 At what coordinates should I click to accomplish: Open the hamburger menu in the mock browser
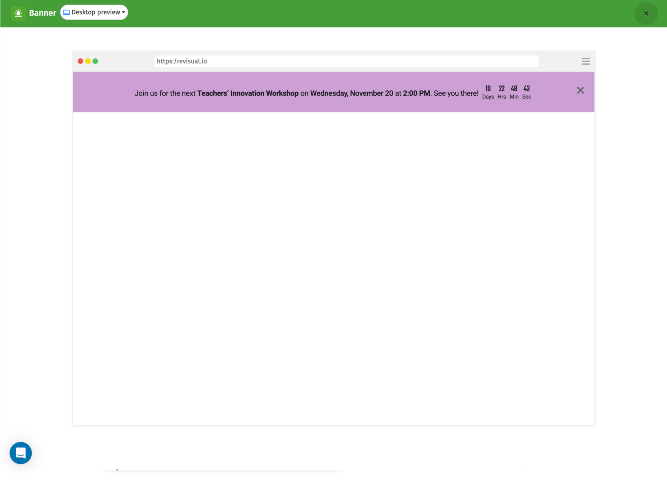pos(586,62)
